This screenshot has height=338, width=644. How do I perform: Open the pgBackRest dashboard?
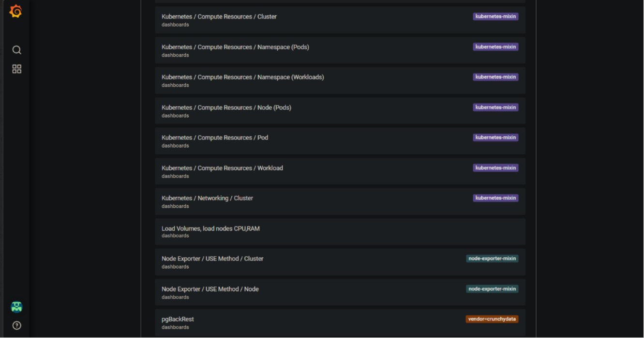(x=178, y=319)
